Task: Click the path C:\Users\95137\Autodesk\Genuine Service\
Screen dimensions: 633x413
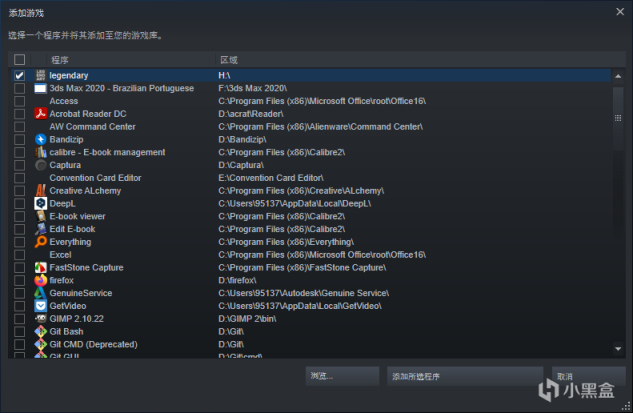Action: 304,293
